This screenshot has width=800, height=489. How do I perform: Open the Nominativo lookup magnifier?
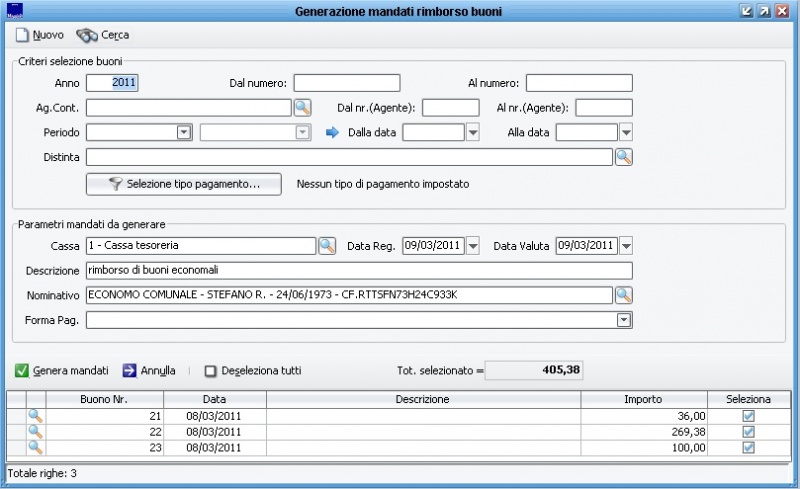point(623,295)
